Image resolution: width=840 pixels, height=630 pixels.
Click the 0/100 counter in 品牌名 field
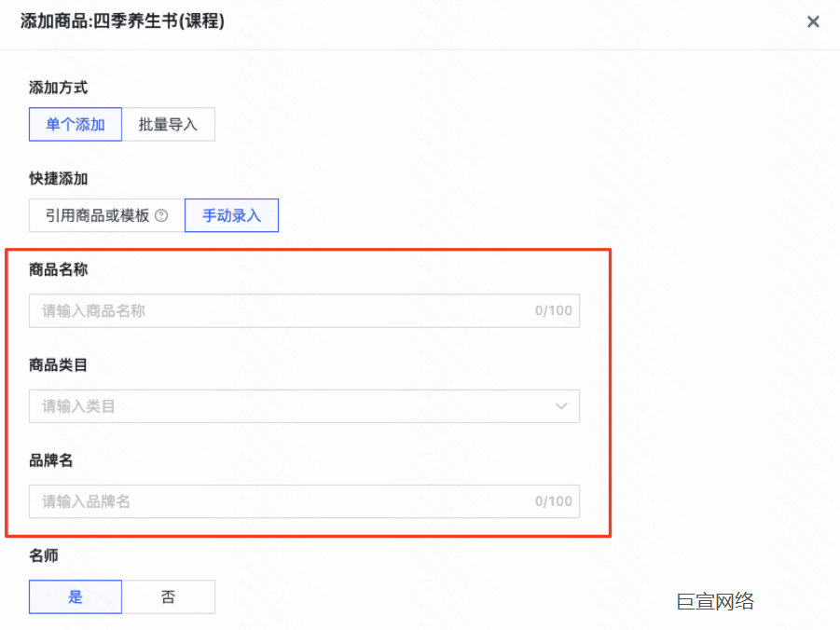coord(553,501)
